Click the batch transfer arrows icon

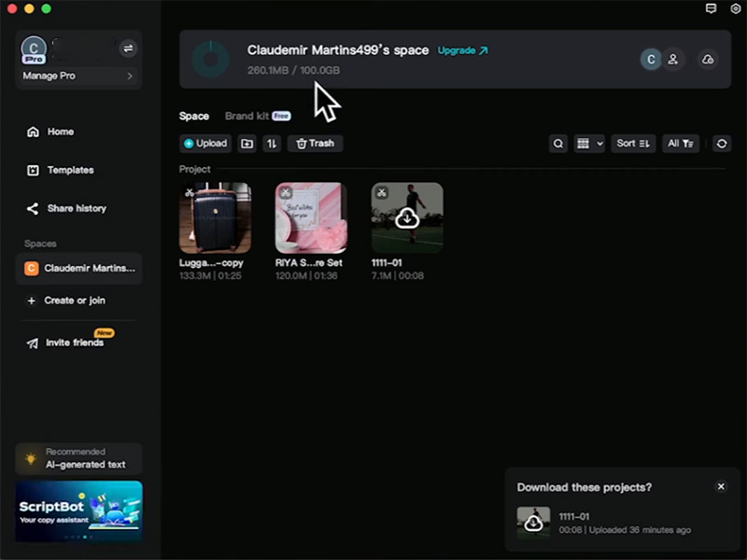coord(271,144)
